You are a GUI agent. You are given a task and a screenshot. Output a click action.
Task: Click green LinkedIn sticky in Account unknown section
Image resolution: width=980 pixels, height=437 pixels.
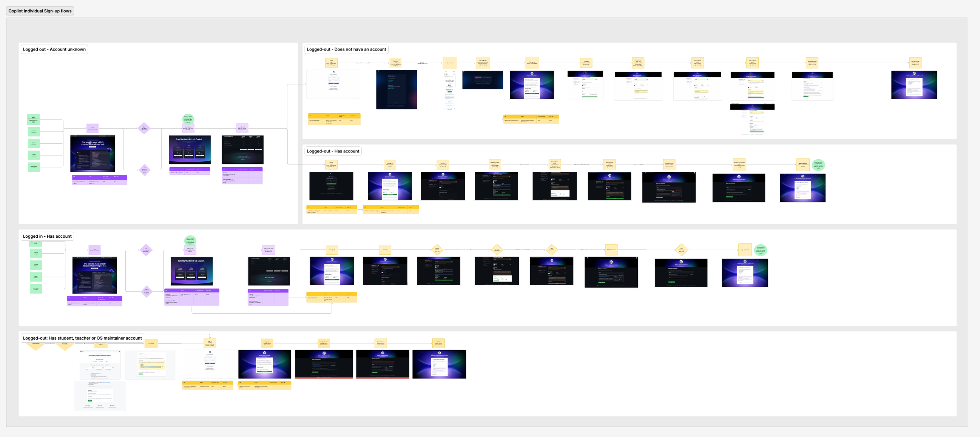[x=34, y=131]
